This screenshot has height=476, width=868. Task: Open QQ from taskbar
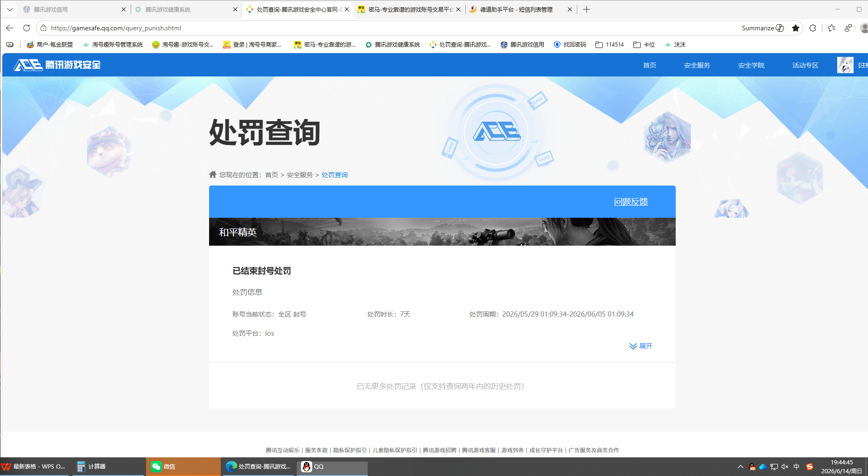[332, 467]
